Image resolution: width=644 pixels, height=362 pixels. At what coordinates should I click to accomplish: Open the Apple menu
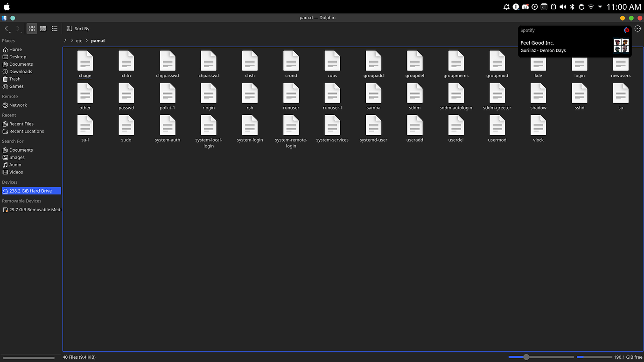click(x=7, y=7)
